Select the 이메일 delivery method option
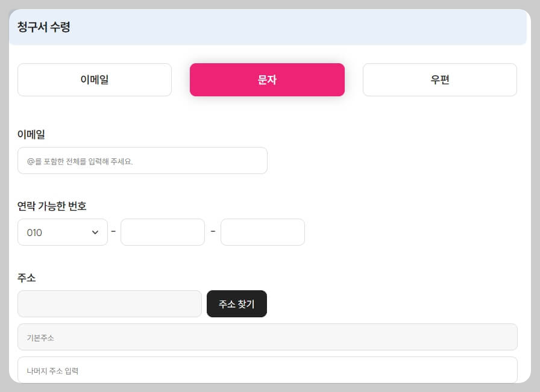 pyautogui.click(x=94, y=79)
